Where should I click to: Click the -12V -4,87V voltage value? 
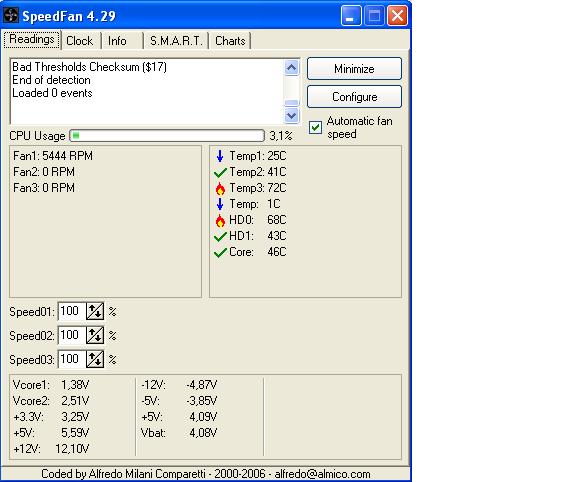point(202,385)
